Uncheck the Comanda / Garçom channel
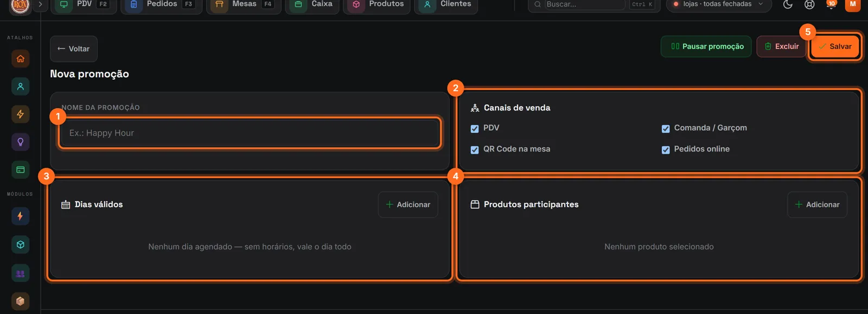Viewport: 868px width, 314px height. click(x=666, y=129)
